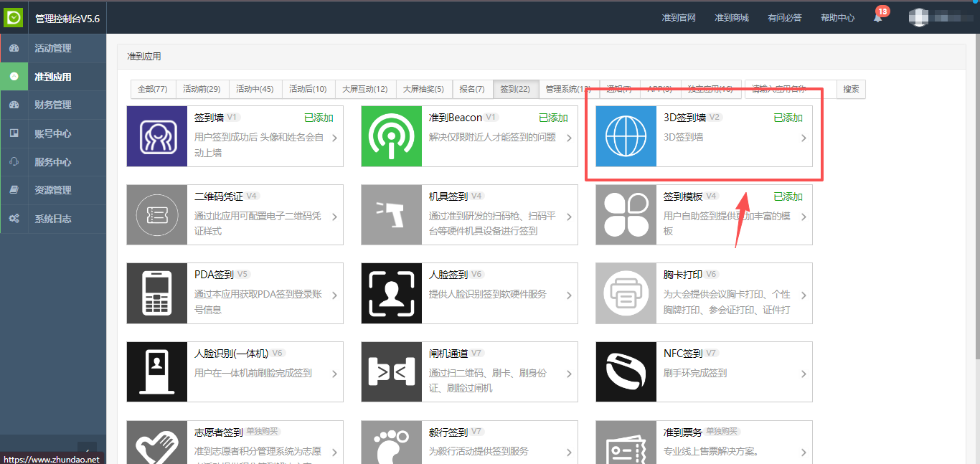Viewport: 980px width, 464px height.
Task: Open 财务管理 in the sidebar
Action: point(53,105)
